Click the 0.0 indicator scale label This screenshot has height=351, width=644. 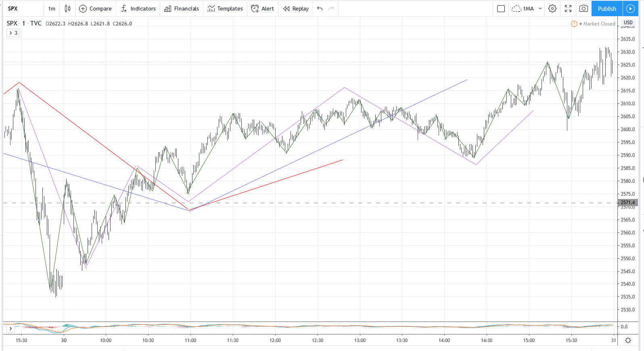624,327
